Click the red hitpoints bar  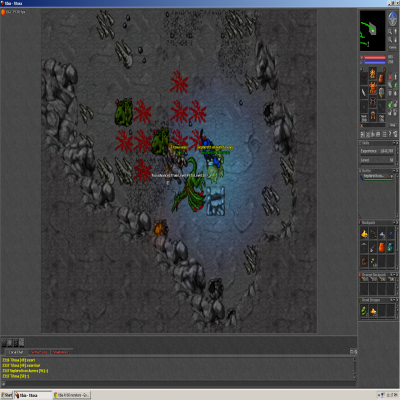(x=375, y=57)
